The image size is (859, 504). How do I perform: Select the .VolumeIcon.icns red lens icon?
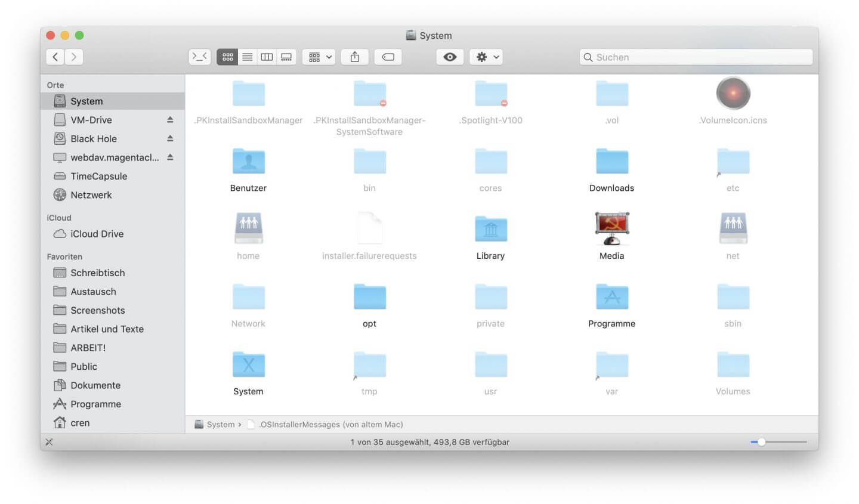733,94
